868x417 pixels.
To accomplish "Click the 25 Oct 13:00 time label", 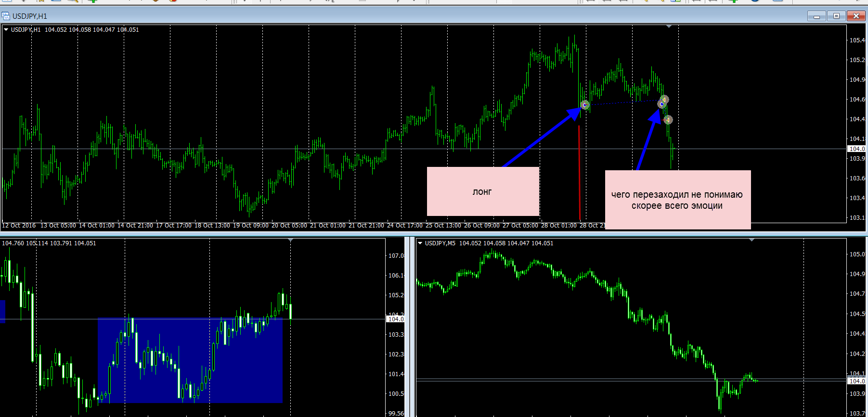I will pos(443,225).
